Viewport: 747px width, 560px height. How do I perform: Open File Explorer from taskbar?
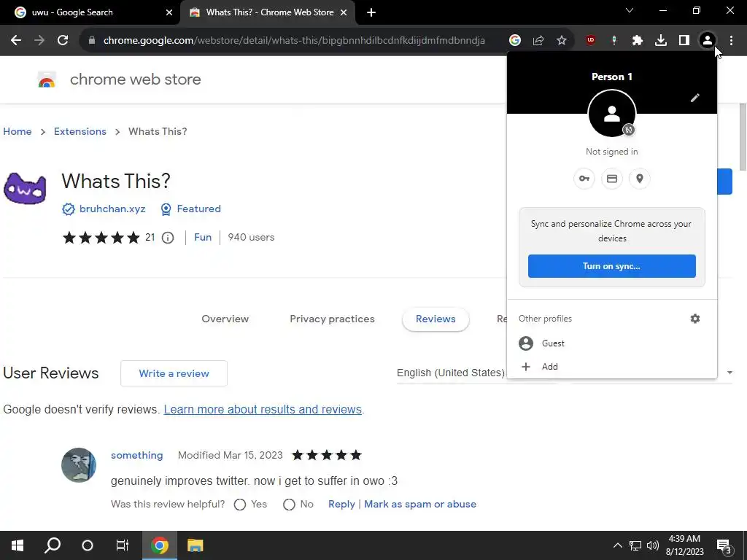[196, 545]
